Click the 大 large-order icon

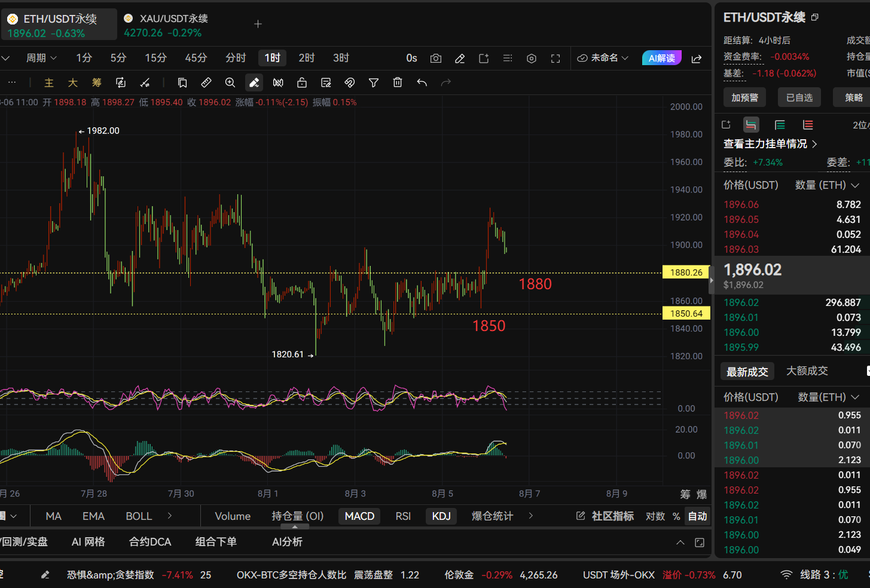tap(73, 82)
